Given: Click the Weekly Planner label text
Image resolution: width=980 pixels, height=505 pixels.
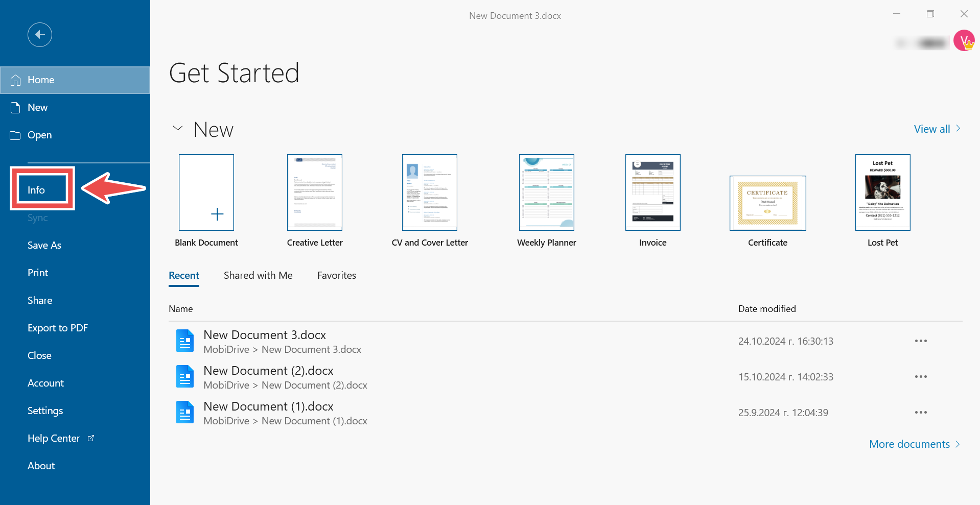Looking at the screenshot, I should tap(547, 243).
